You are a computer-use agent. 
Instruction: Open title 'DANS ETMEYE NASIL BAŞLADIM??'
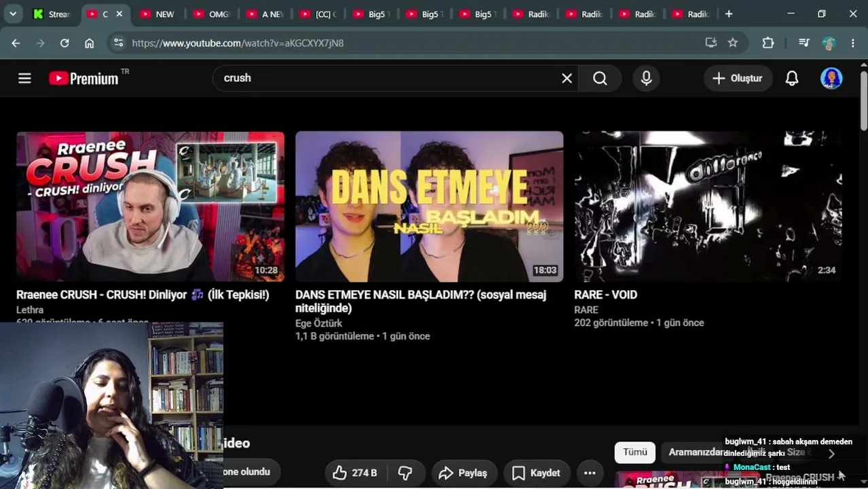tap(420, 302)
